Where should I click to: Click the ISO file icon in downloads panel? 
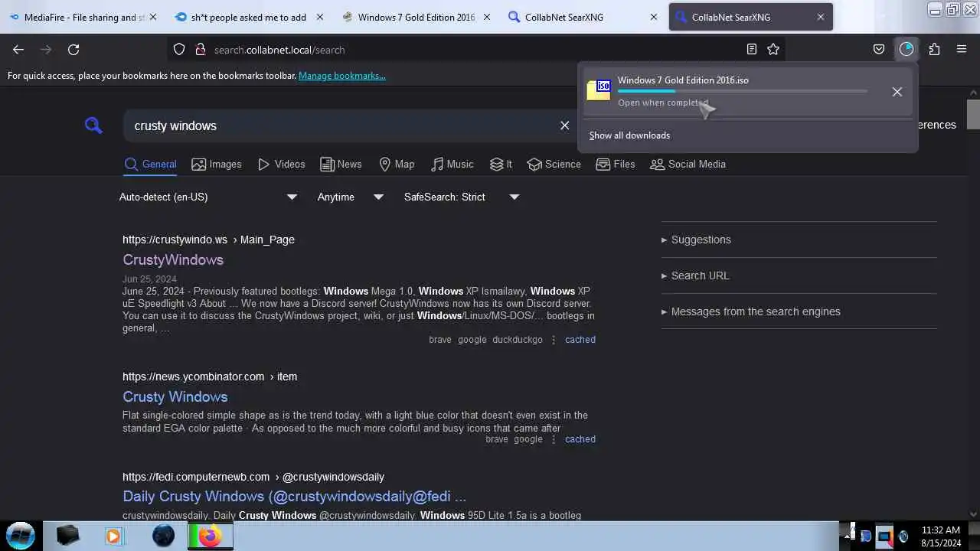598,90
